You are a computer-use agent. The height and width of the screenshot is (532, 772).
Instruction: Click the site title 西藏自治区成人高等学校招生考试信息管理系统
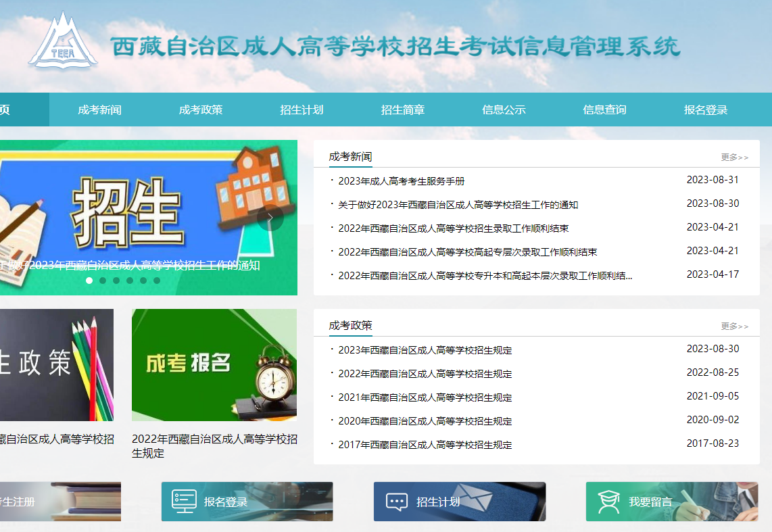(395, 47)
